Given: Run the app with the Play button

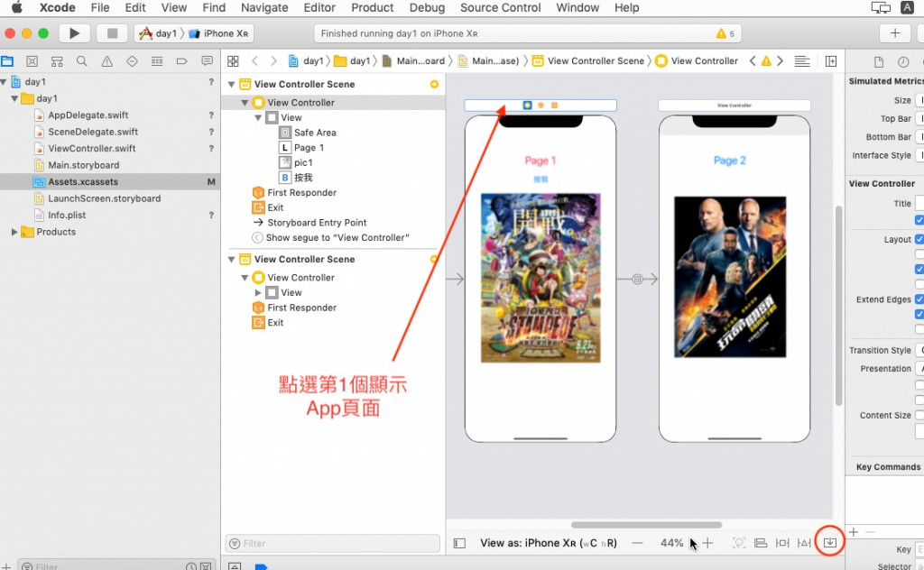Looking at the screenshot, I should 74,33.
